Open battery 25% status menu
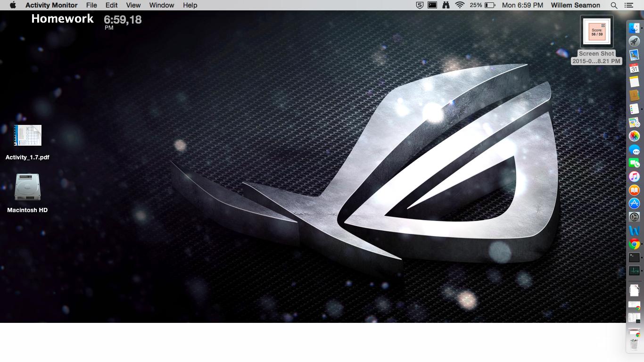This screenshot has height=362, width=644. click(x=482, y=5)
